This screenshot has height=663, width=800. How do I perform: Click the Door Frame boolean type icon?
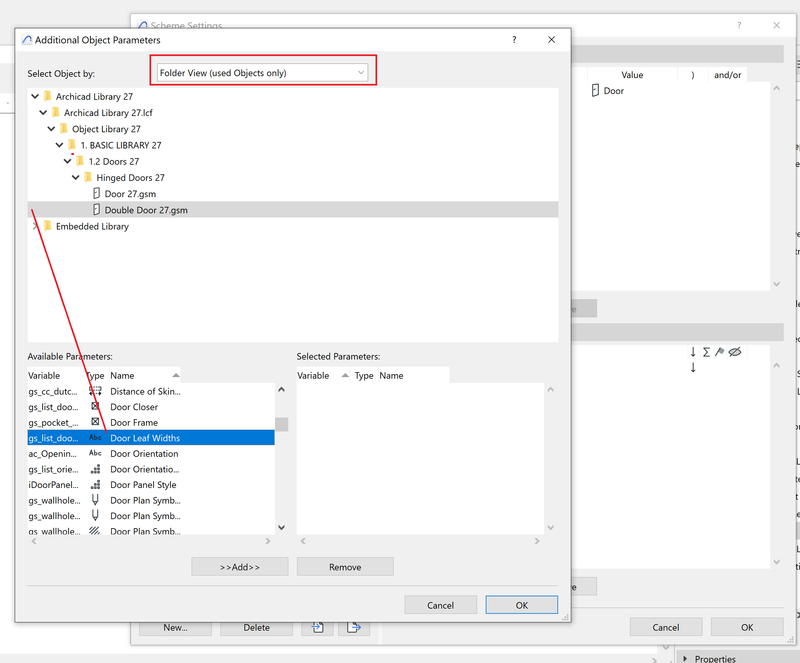95,422
